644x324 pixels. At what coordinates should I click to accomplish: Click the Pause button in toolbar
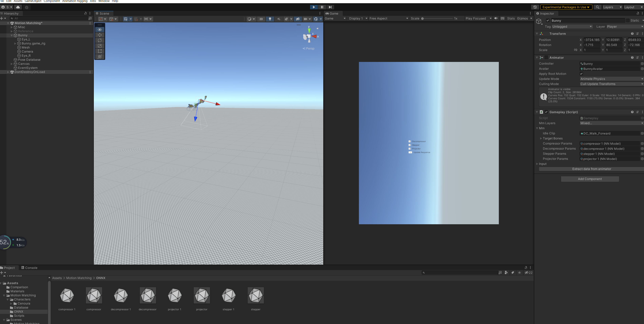322,7
